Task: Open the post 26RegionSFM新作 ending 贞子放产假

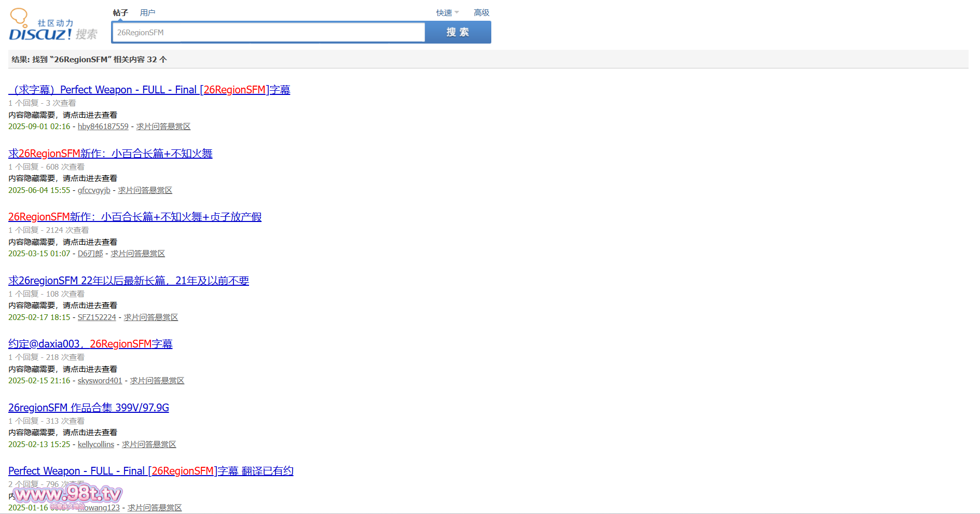Action: coord(135,217)
